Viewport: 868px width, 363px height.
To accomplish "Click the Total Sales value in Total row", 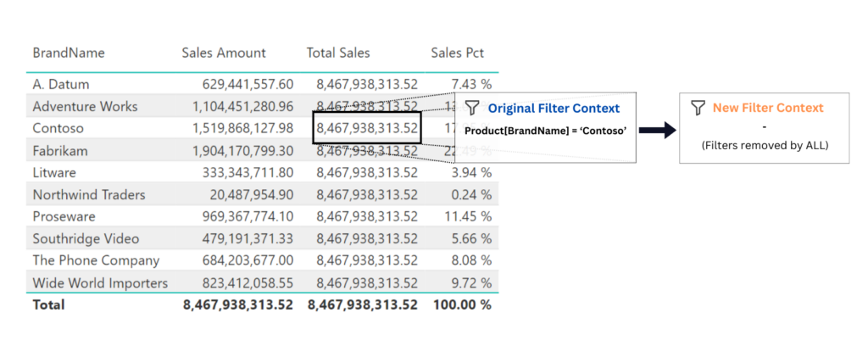I will [x=363, y=304].
